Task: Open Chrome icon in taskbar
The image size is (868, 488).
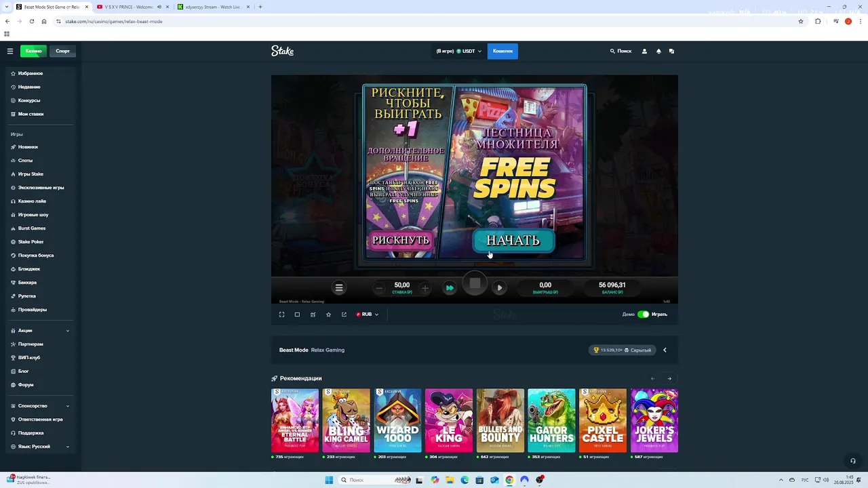Action: tap(509, 480)
